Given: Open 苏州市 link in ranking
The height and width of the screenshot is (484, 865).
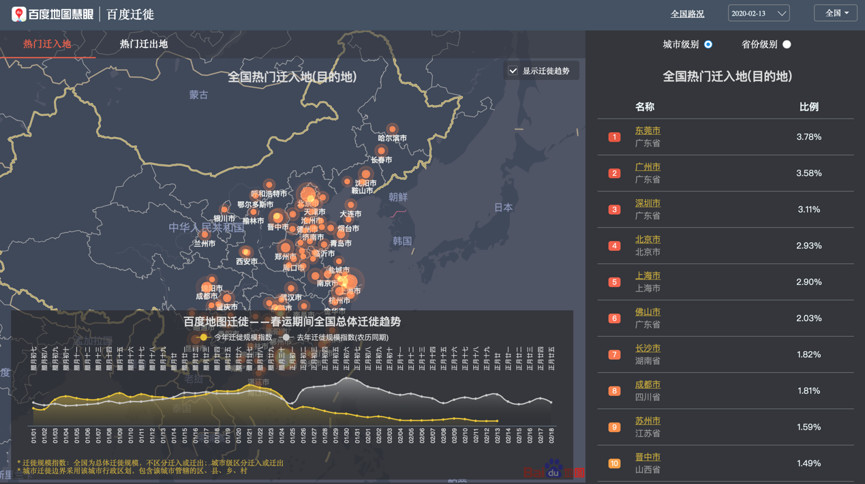Looking at the screenshot, I should [x=648, y=421].
